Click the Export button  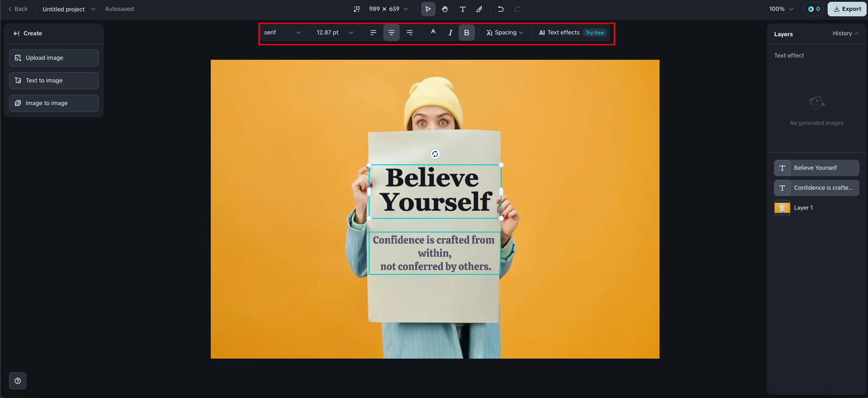(847, 9)
